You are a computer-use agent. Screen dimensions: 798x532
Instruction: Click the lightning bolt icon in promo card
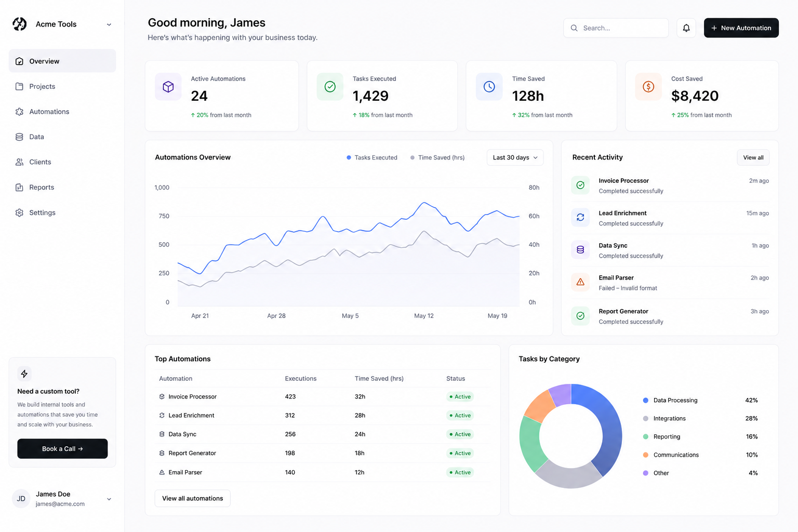(x=24, y=374)
